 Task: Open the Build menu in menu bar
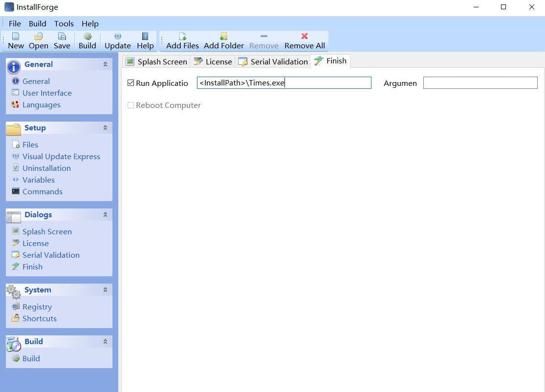38,23
